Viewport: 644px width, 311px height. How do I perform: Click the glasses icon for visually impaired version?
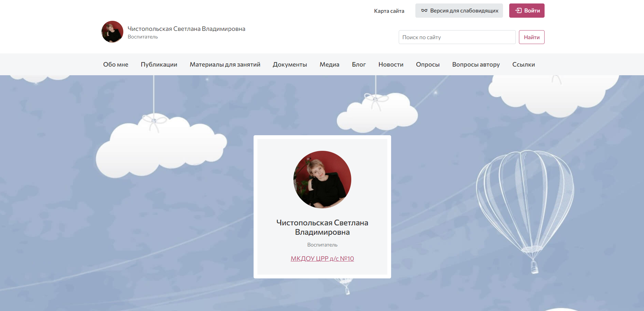(x=424, y=10)
